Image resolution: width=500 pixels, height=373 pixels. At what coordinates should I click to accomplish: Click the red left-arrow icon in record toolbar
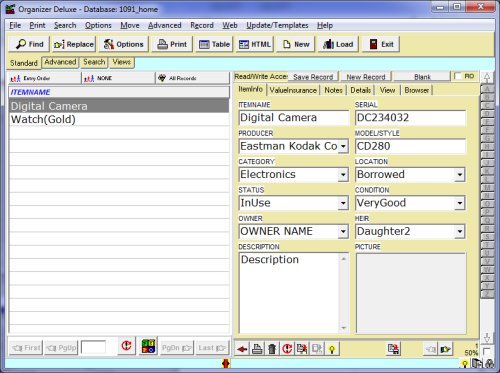click(x=242, y=349)
